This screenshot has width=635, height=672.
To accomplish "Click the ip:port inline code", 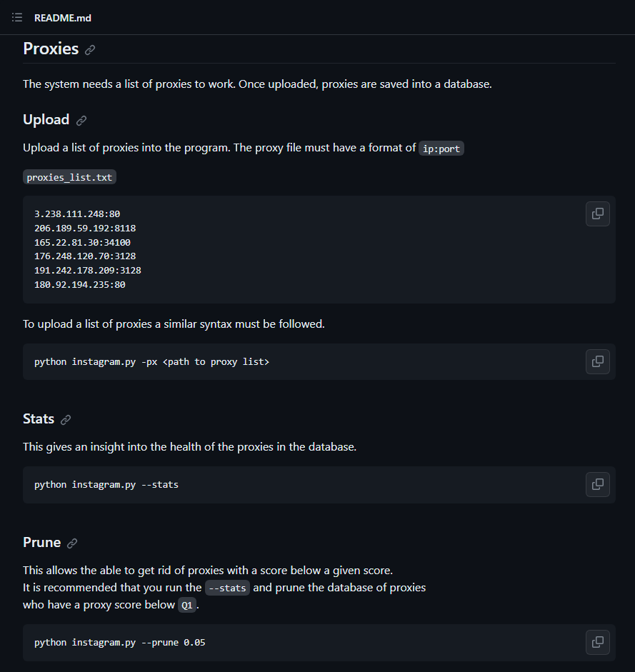I will coord(441,149).
